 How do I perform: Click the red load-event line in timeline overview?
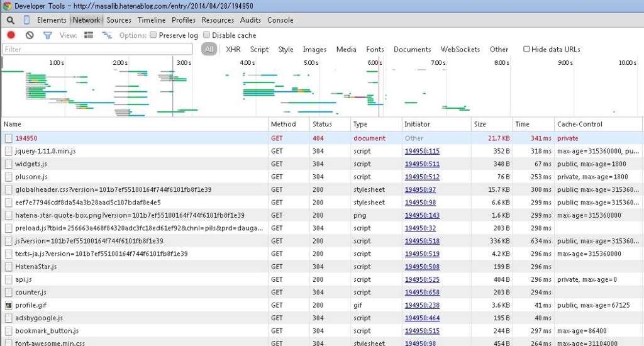(379, 86)
